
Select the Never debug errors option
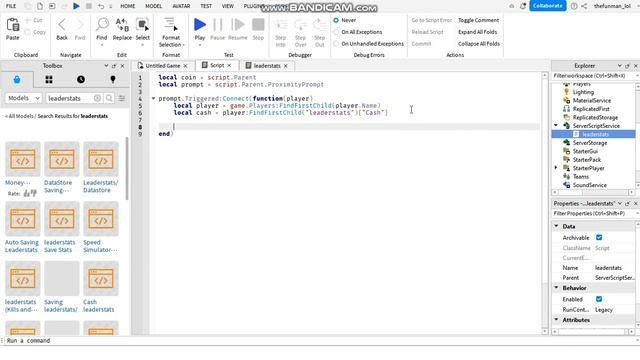click(x=336, y=20)
